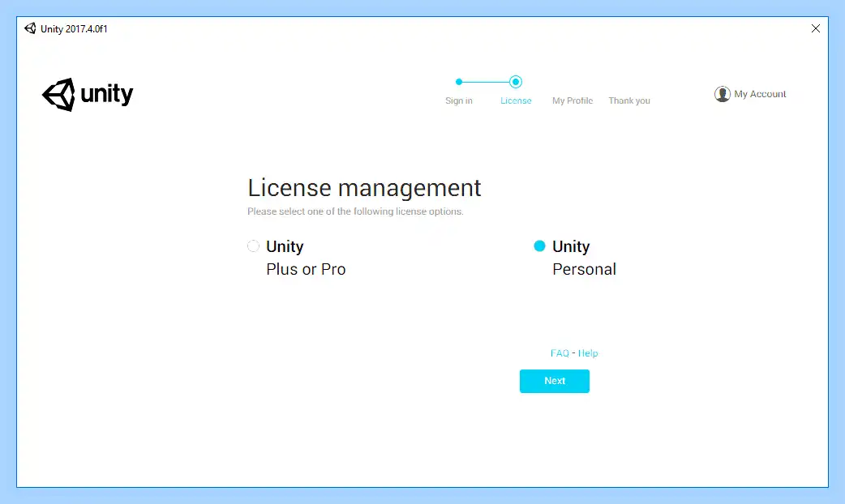Click the Sign in step dot
This screenshot has height=504, width=845.
(x=459, y=82)
